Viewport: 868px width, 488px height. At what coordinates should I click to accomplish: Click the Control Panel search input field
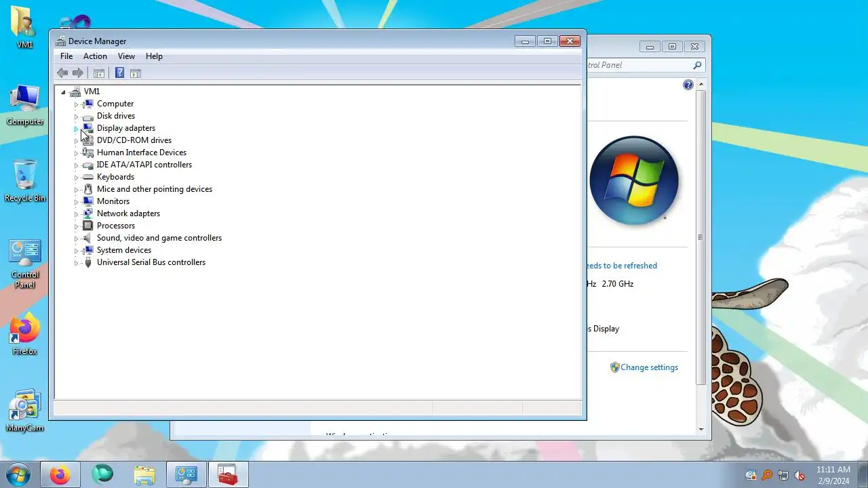click(x=639, y=65)
